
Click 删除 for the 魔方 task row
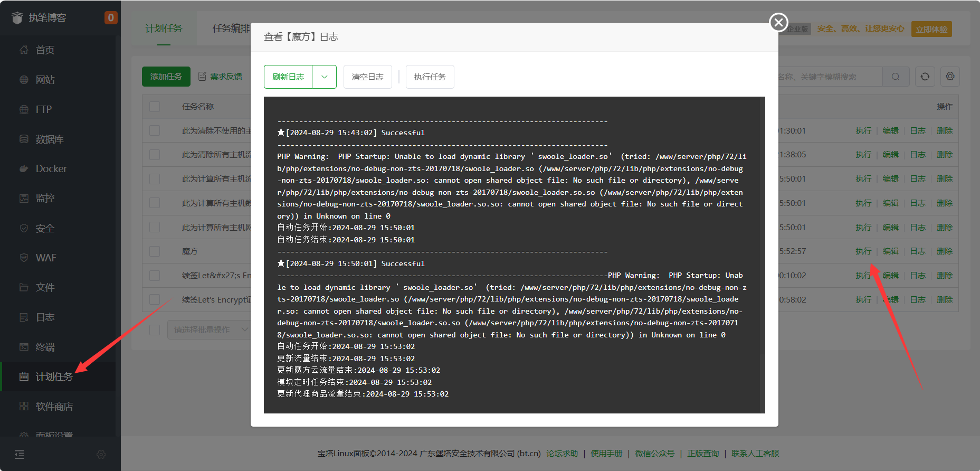(x=945, y=251)
